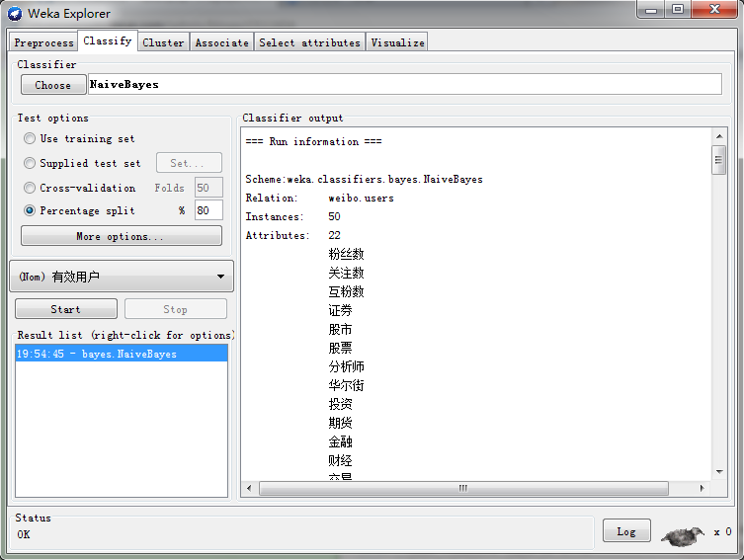Open the Cluster tab
Screen dimensions: 744x560
point(163,42)
